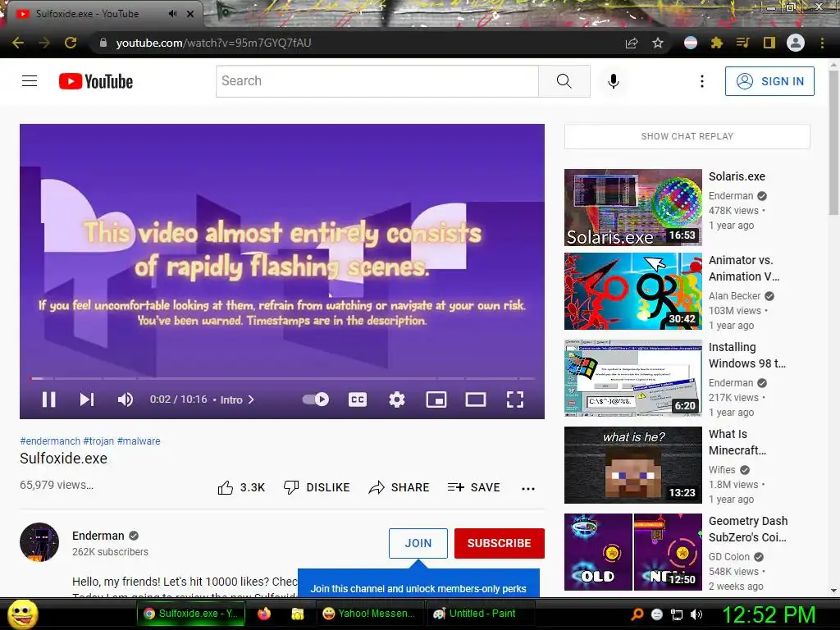Open Enderman channel avatar
Viewport: 840px width, 630px height.
[39, 542]
